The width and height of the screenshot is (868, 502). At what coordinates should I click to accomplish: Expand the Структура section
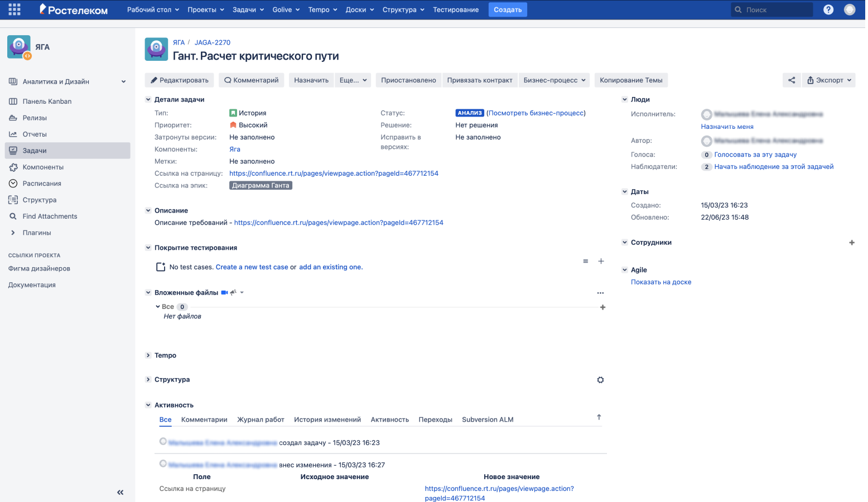[148, 379]
